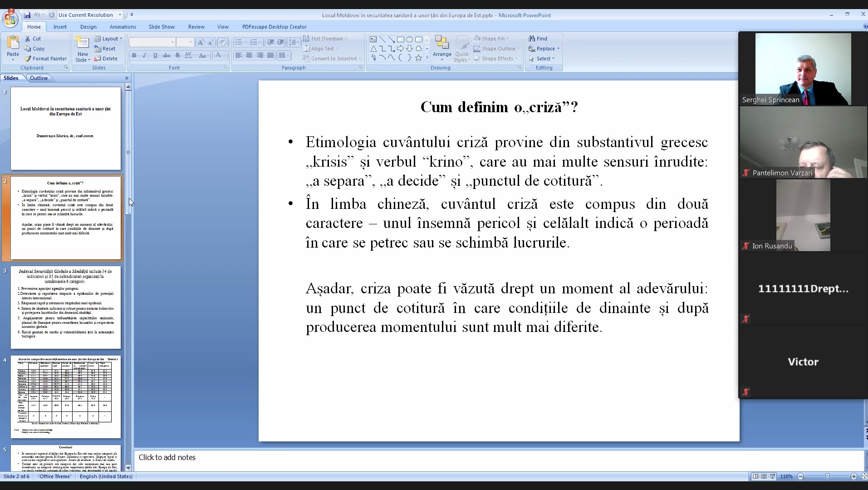The height and width of the screenshot is (490, 868).
Task: Increase font size with Grow Font icon
Action: coord(201,42)
